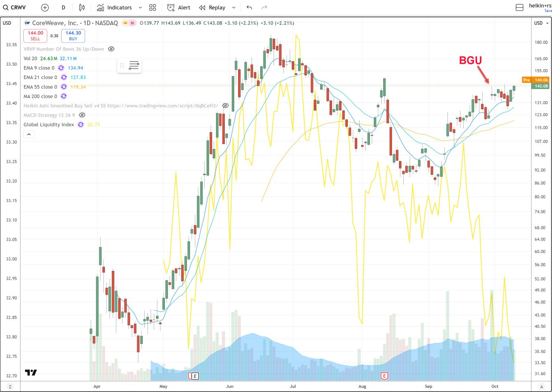Select the D interval in toolbar

(63, 7)
